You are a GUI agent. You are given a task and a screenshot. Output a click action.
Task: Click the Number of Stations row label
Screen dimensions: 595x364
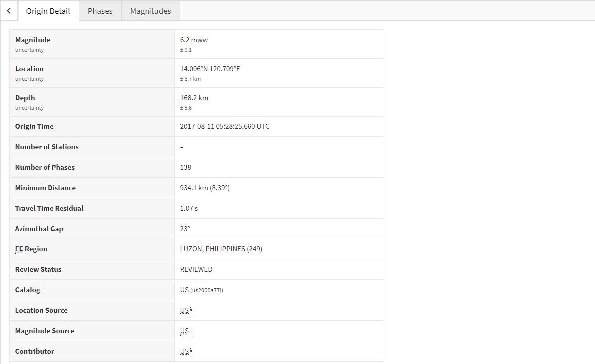tap(47, 147)
